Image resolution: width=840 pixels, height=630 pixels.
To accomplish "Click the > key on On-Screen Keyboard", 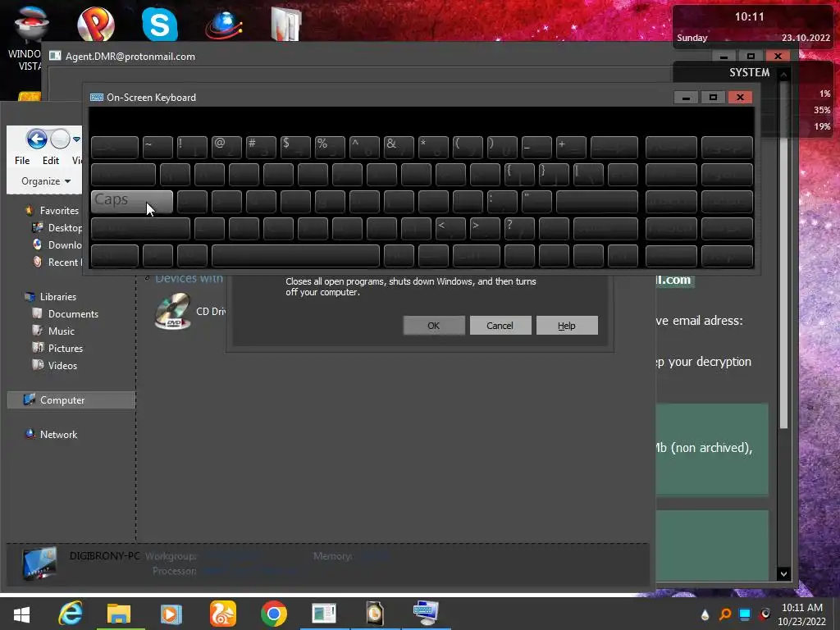I will pos(485,229).
